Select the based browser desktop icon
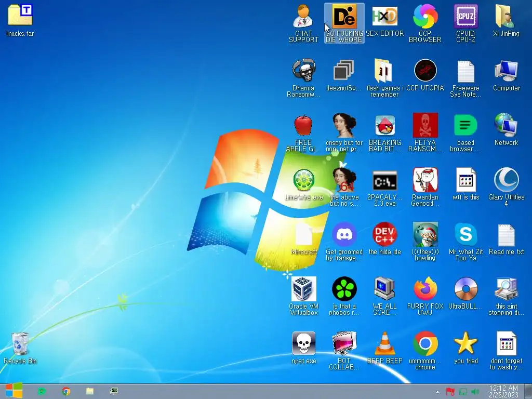The image size is (532, 399). (x=465, y=126)
